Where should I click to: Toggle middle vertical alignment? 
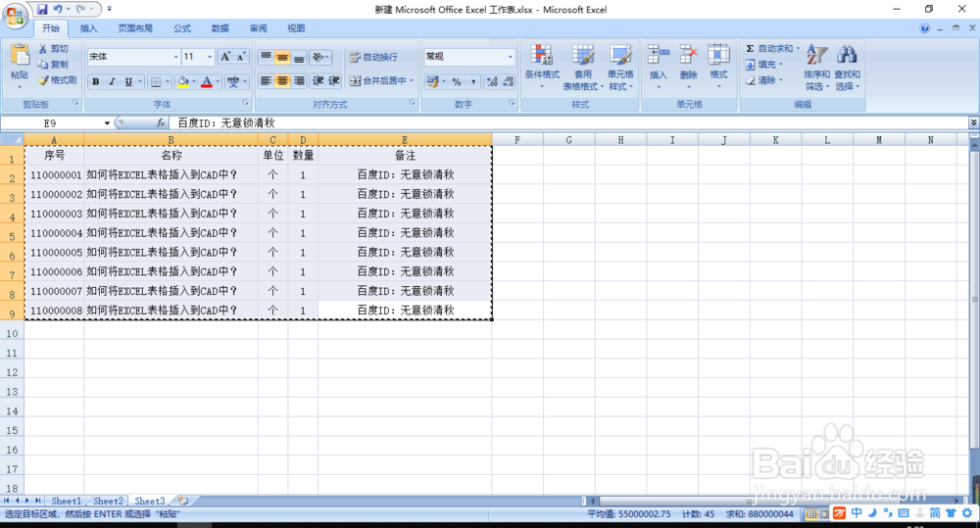(x=282, y=58)
